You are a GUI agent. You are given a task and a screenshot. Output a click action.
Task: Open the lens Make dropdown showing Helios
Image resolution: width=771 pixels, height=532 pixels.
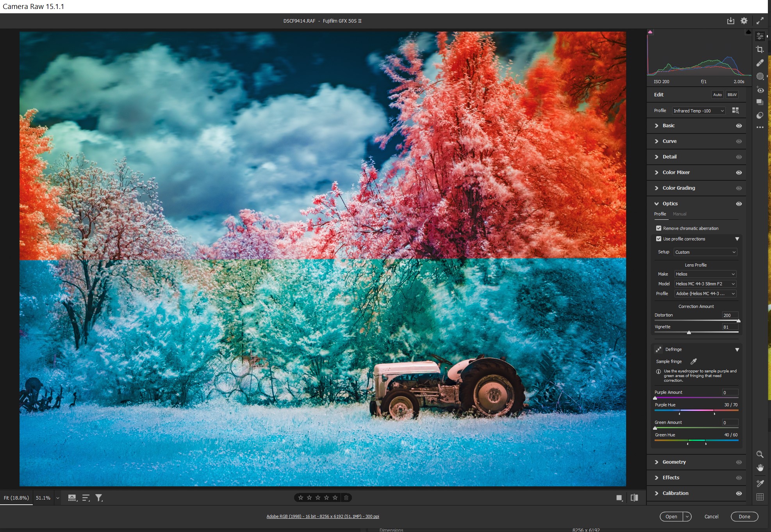[705, 274]
